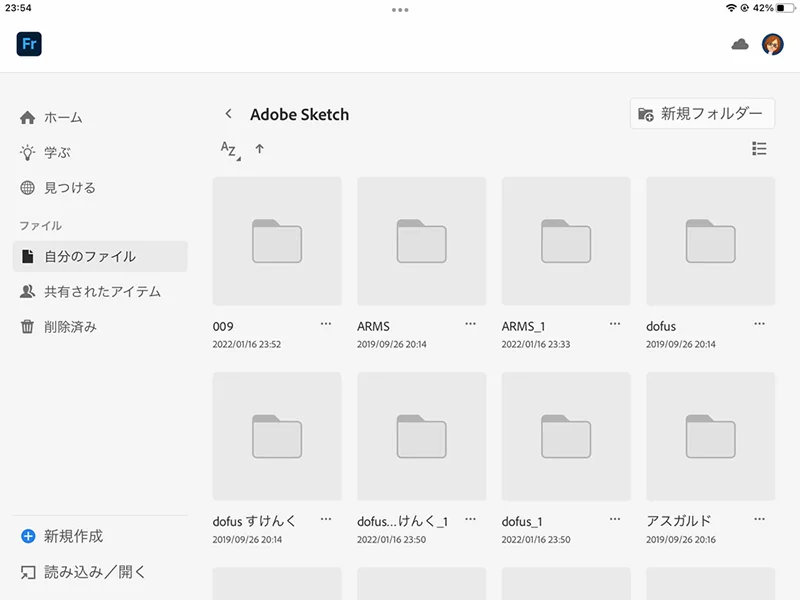Open the dofus folder thumbnail

pos(710,241)
